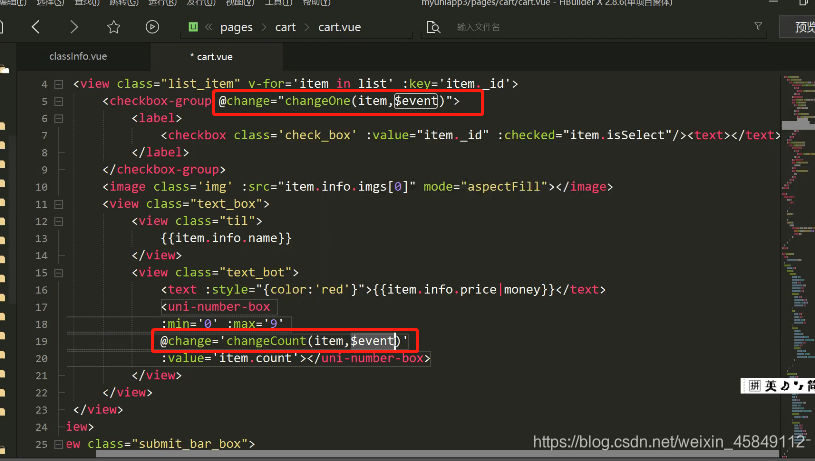Click 'list_item' class value on line 4
Viewport: 815px width, 461px height.
click(201, 84)
